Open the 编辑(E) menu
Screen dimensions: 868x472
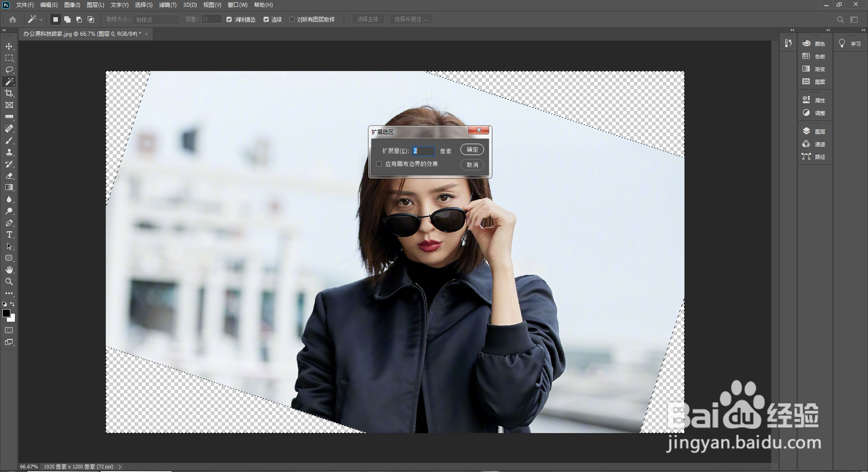(x=49, y=5)
